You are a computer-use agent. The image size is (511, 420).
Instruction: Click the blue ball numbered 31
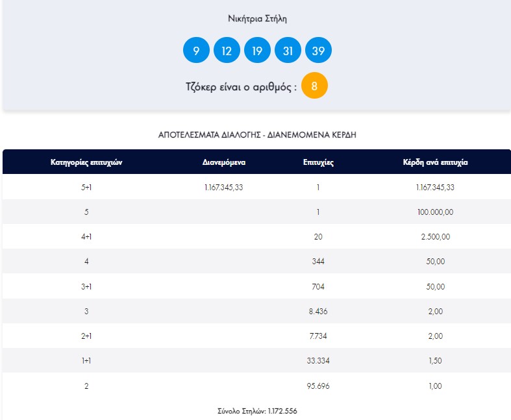pos(288,50)
